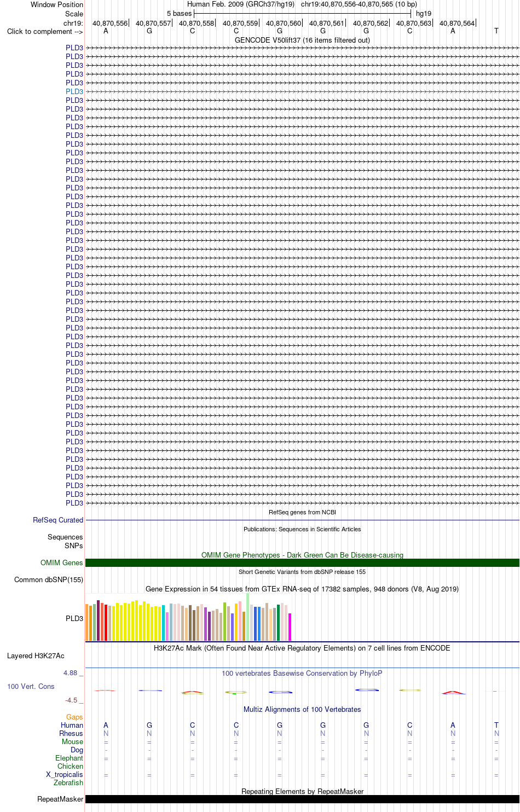The height and width of the screenshot is (812, 520).
Task: Click the Common dbSNP(155) label
Action: pos(49,579)
